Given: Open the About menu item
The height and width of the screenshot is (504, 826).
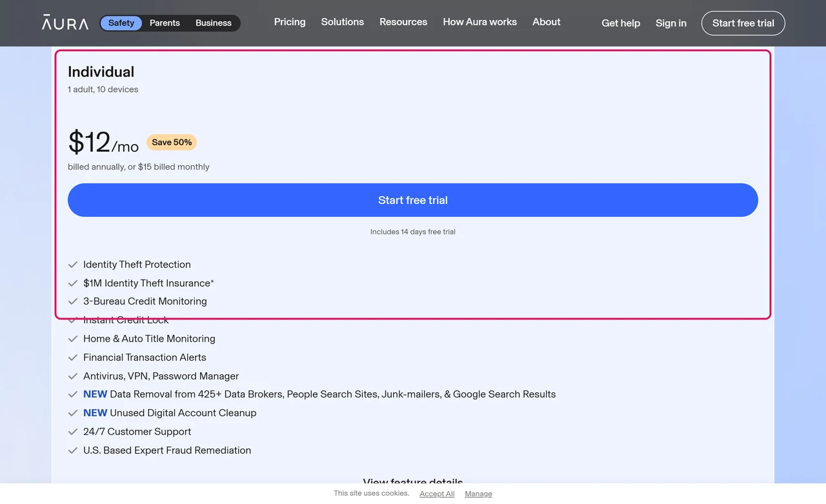Looking at the screenshot, I should coord(547,22).
